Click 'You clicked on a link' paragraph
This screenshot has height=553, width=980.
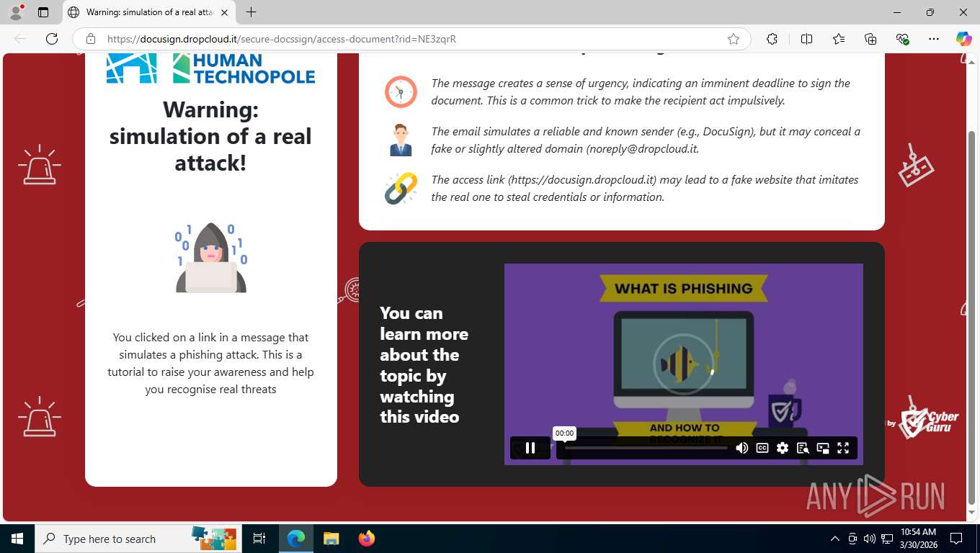(210, 364)
